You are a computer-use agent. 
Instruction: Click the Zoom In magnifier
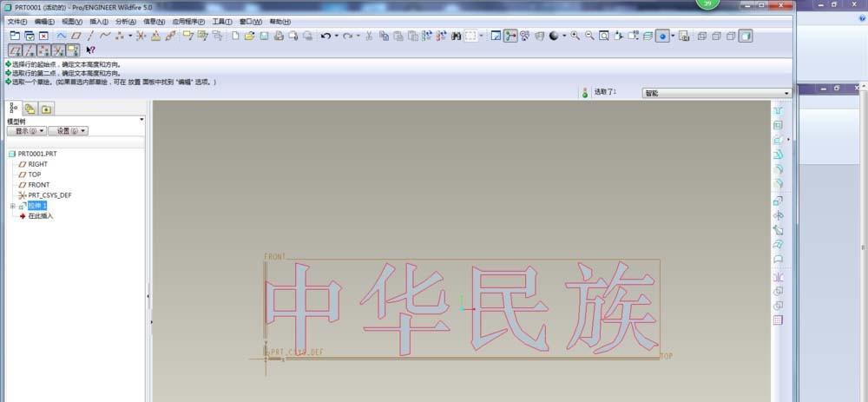click(575, 36)
